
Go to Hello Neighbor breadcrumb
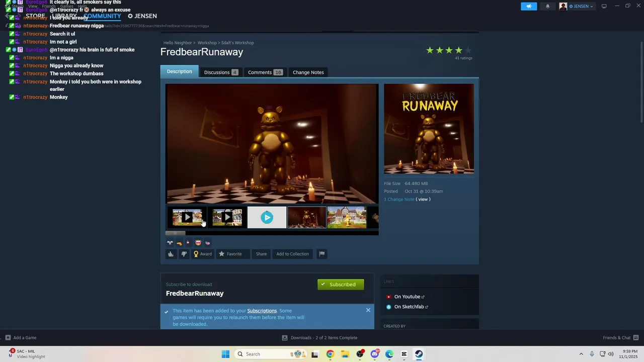pos(178,43)
